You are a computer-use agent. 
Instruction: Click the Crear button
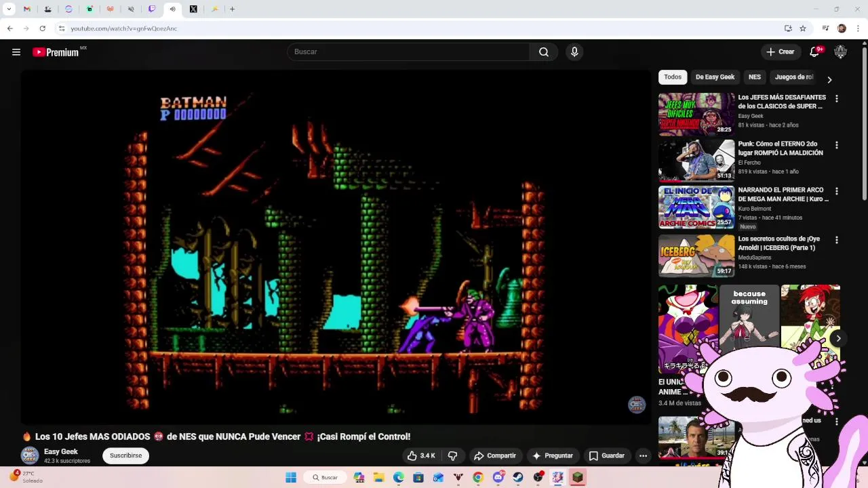point(780,52)
